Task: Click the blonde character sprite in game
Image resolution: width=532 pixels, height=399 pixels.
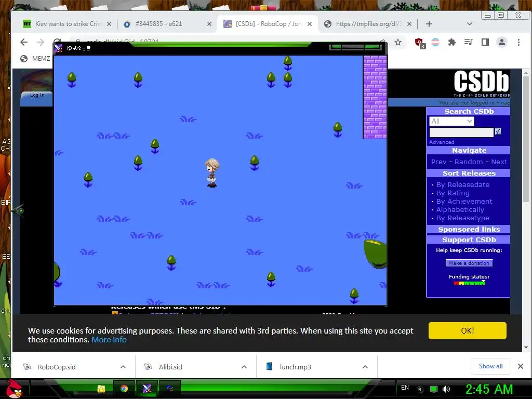Action: click(212, 172)
